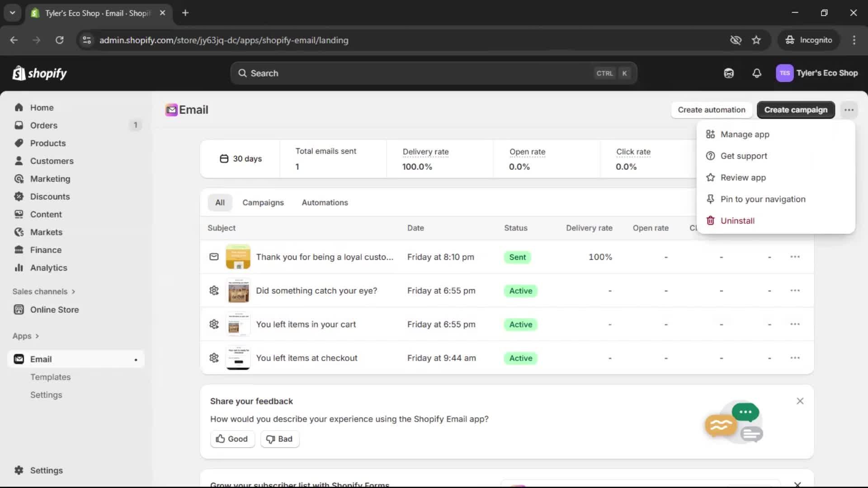Click the Click rate metric label
Viewport: 868px width, 488px height.
[633, 152]
